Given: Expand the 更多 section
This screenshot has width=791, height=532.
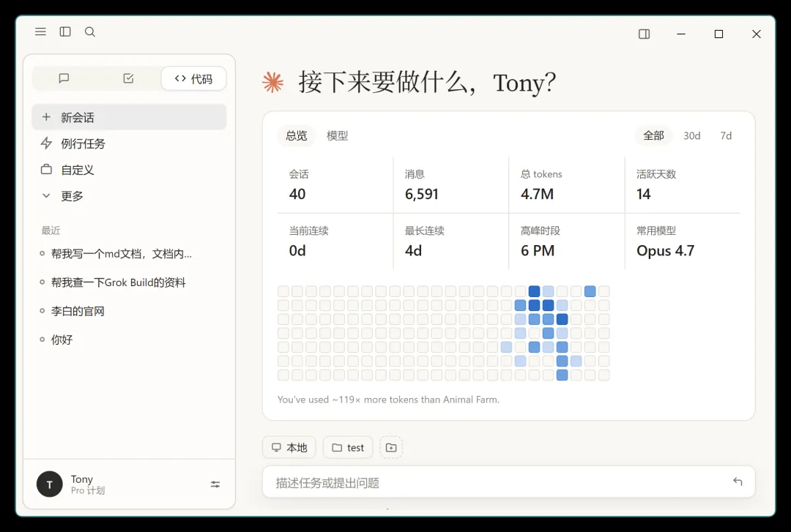Looking at the screenshot, I should 129,195.
